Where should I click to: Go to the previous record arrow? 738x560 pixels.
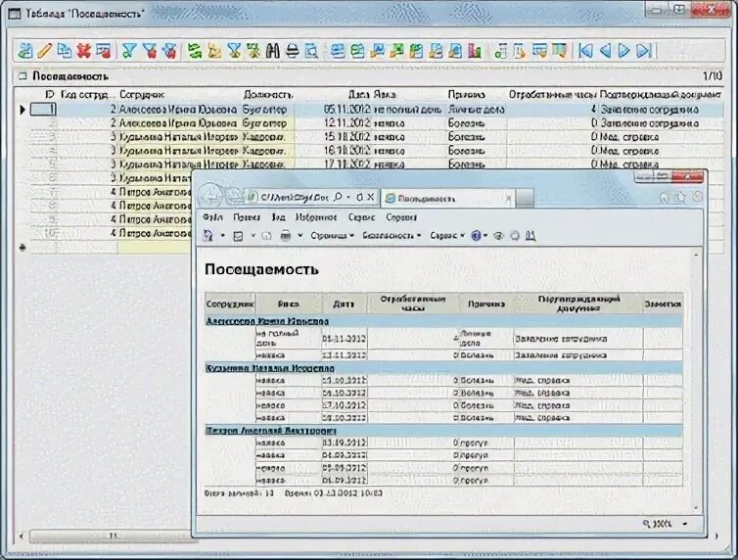click(605, 50)
